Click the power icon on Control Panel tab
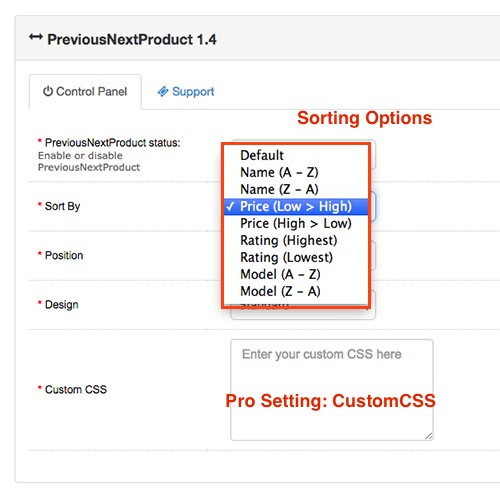This screenshot has width=500, height=500. pyautogui.click(x=48, y=91)
